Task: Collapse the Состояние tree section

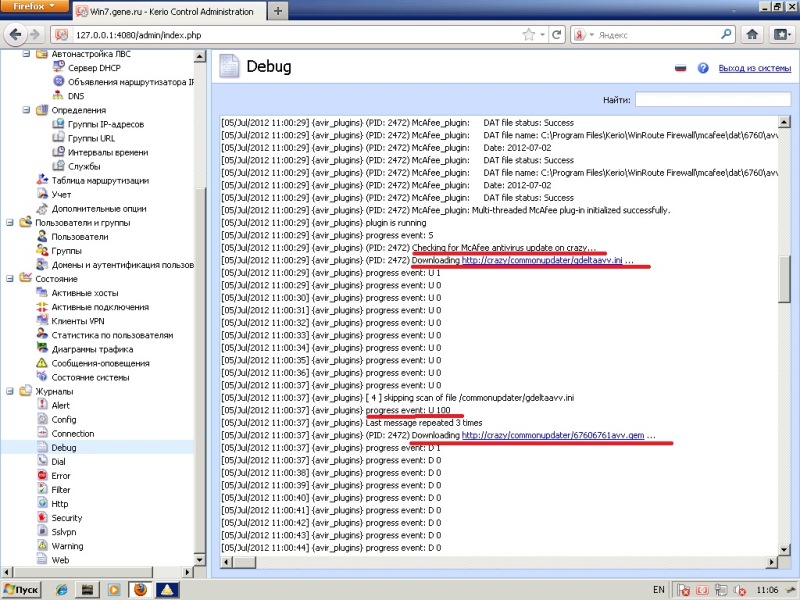Action: point(10,279)
